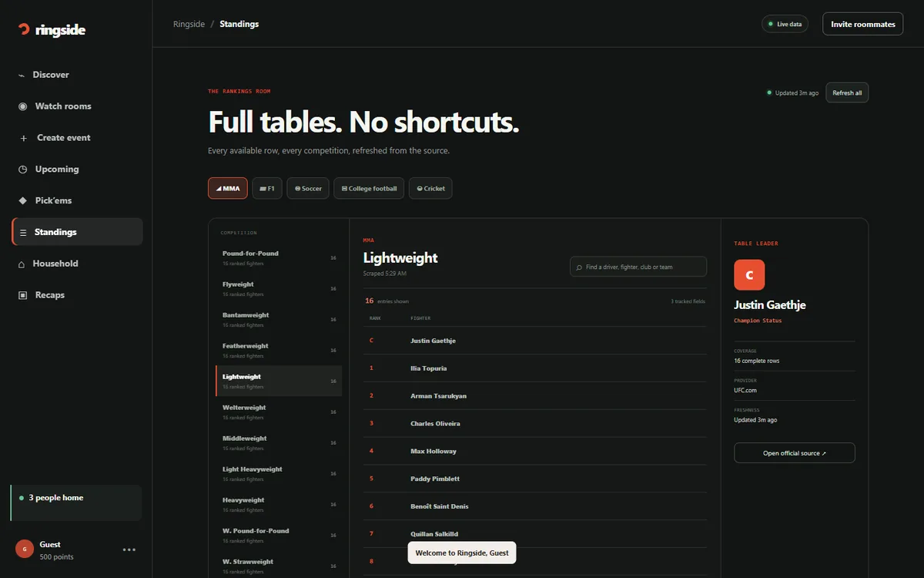The width and height of the screenshot is (924, 578).
Task: Select the Middleweight competition
Action: point(279,442)
